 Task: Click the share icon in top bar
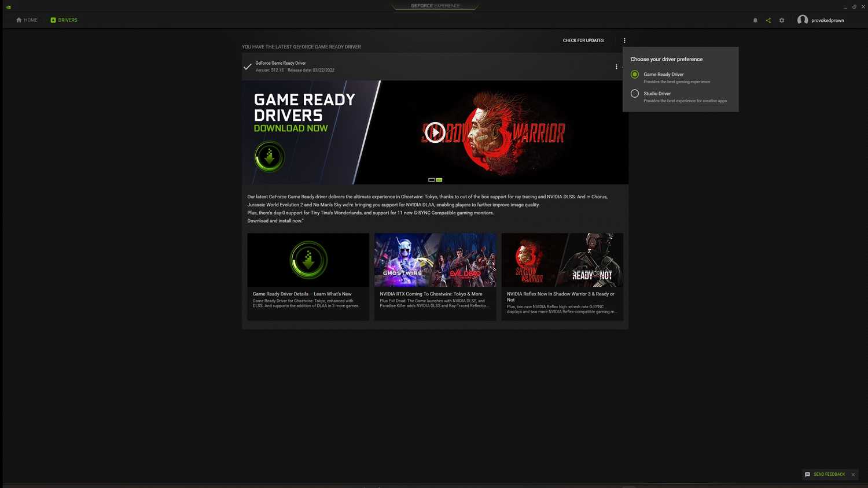pyautogui.click(x=768, y=20)
